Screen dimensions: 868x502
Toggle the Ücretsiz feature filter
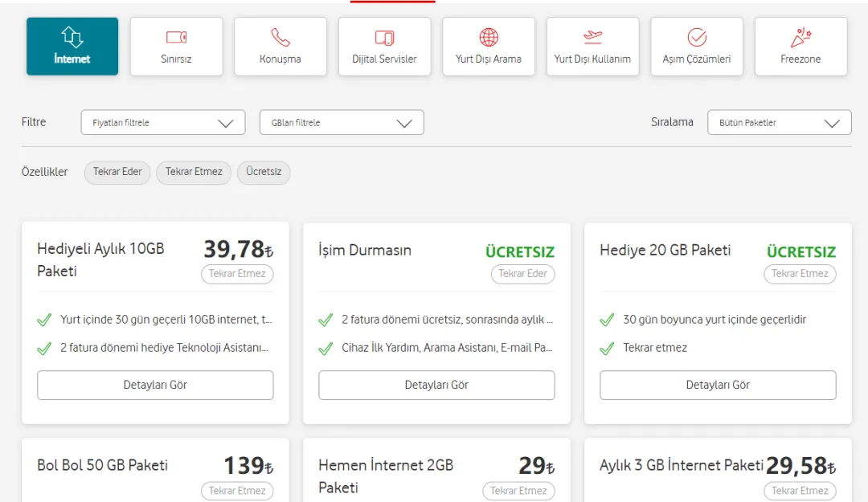(x=264, y=172)
